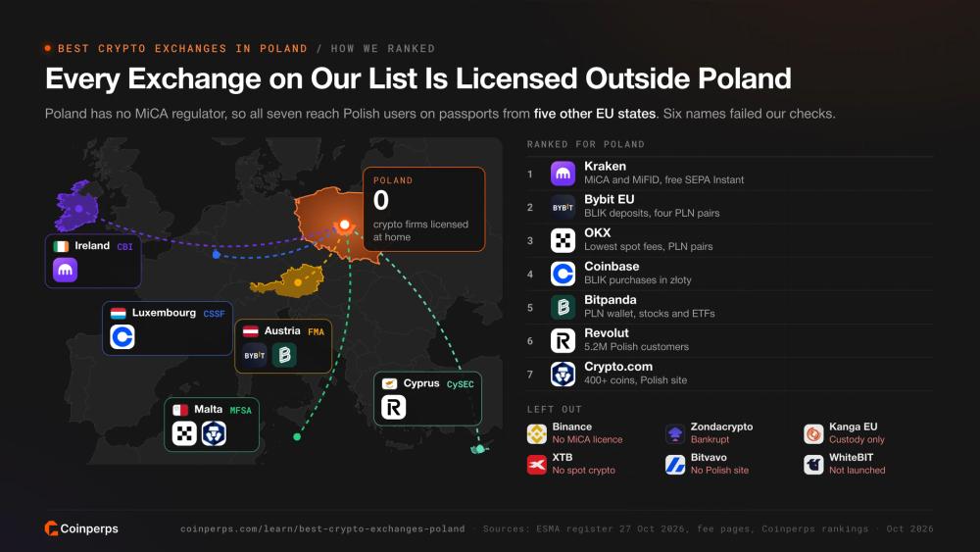The height and width of the screenshot is (552, 980).
Task: Click the Crypto.com icon in the Malta card
Action: (214, 433)
